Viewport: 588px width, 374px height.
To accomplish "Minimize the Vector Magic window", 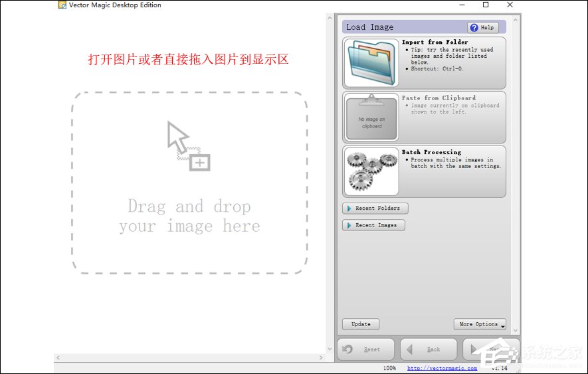I will pyautogui.click(x=462, y=5).
